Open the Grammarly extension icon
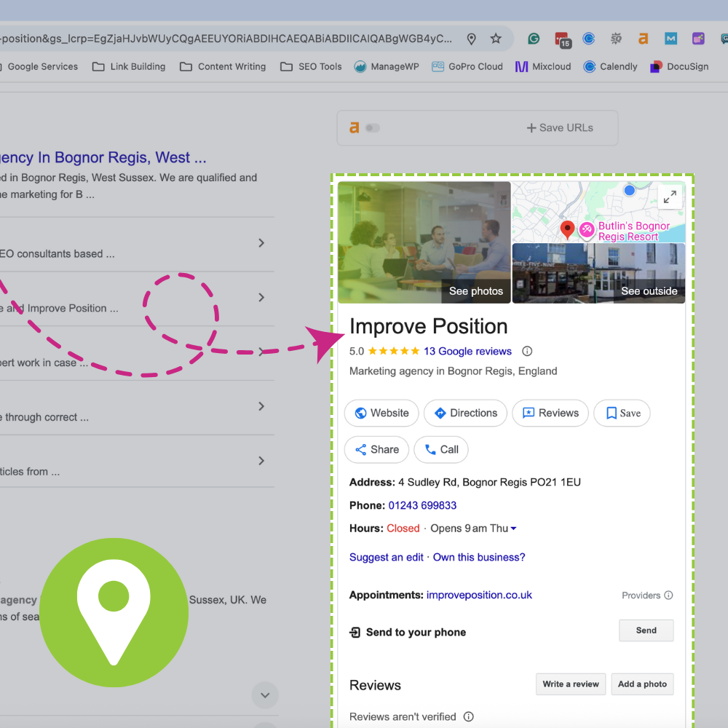The image size is (728, 728). [x=534, y=39]
